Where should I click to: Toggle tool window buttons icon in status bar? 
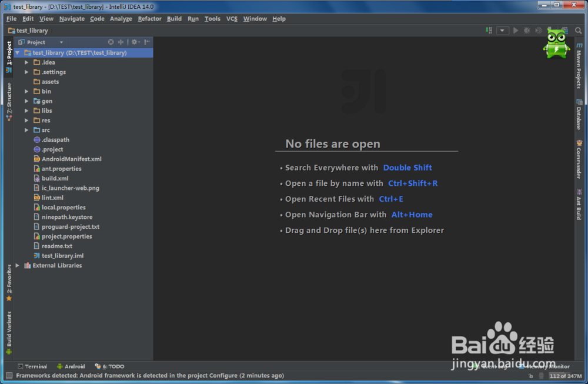pyautogui.click(x=9, y=375)
